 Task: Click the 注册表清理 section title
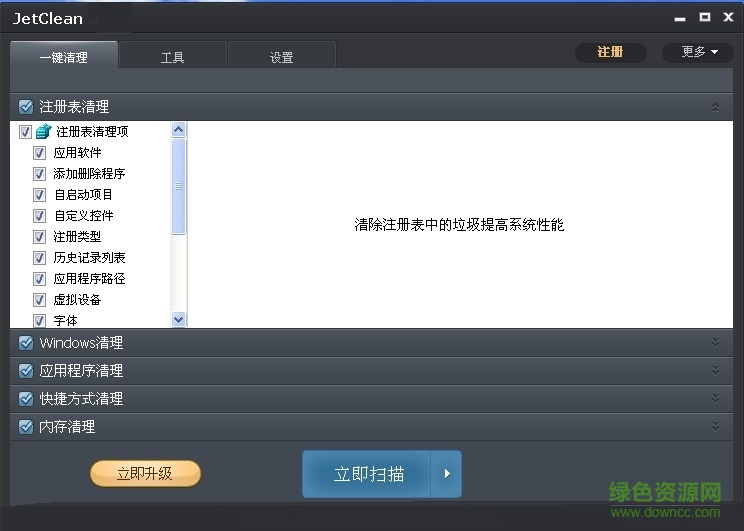point(74,106)
